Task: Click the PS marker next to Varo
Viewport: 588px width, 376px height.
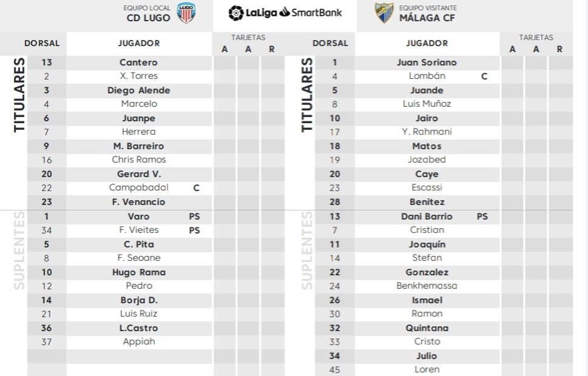Action: tap(194, 217)
